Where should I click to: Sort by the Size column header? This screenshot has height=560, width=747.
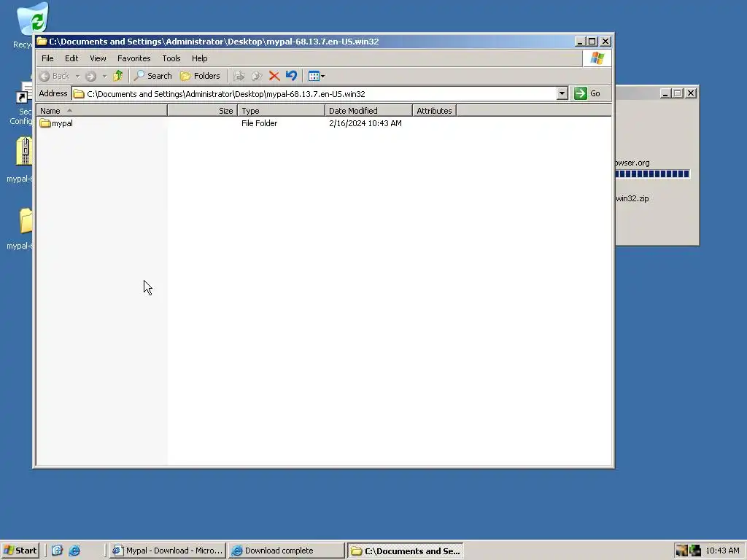pyautogui.click(x=203, y=111)
